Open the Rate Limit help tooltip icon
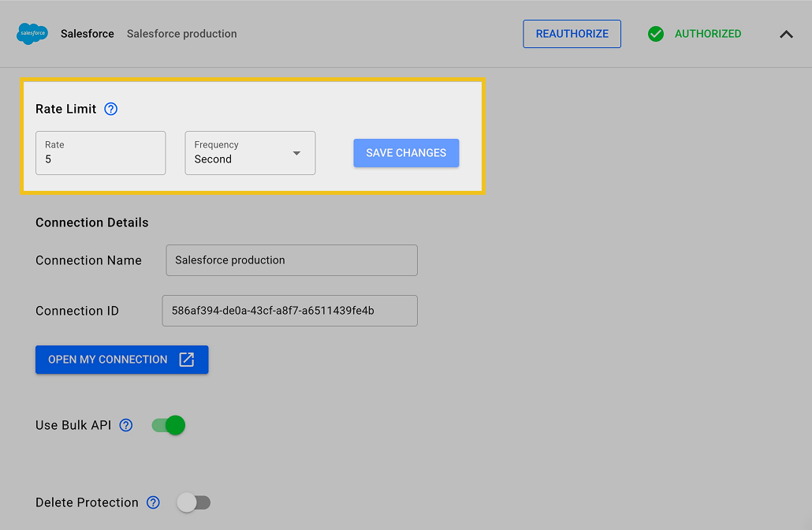 pos(111,109)
